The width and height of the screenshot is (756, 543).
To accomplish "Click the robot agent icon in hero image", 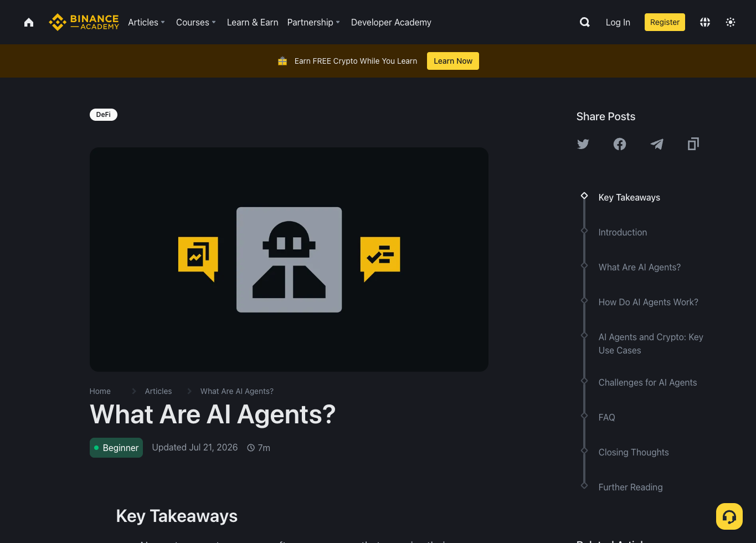I will coord(289,260).
